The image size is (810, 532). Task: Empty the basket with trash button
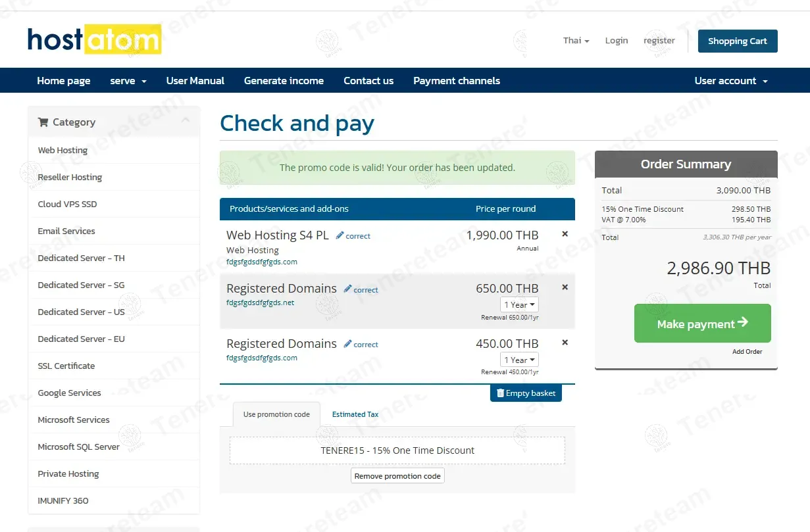526,393
